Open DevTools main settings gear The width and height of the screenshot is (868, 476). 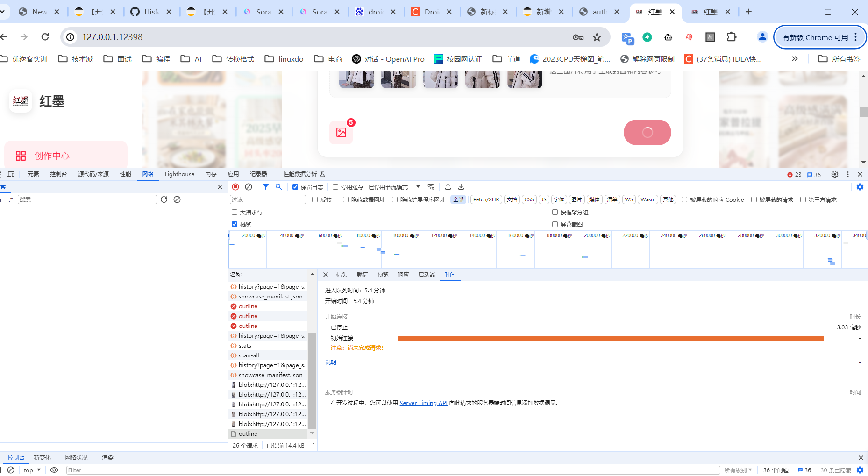pos(835,174)
